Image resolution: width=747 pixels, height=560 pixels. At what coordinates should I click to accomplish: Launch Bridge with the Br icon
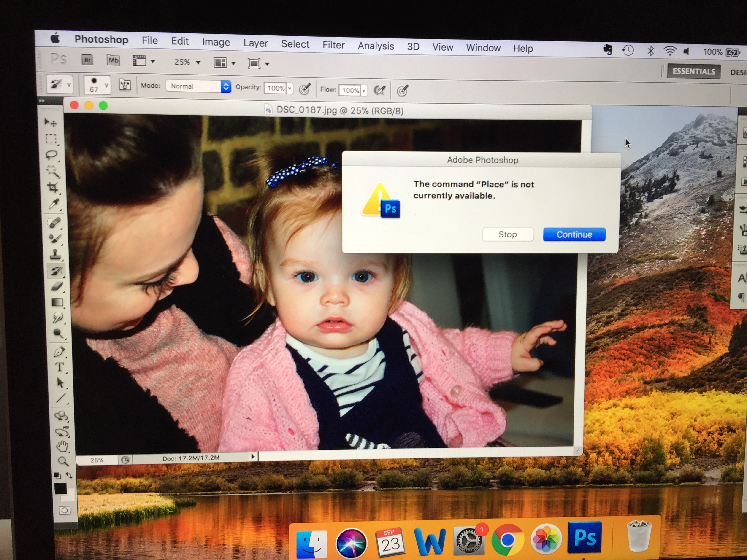click(x=87, y=60)
